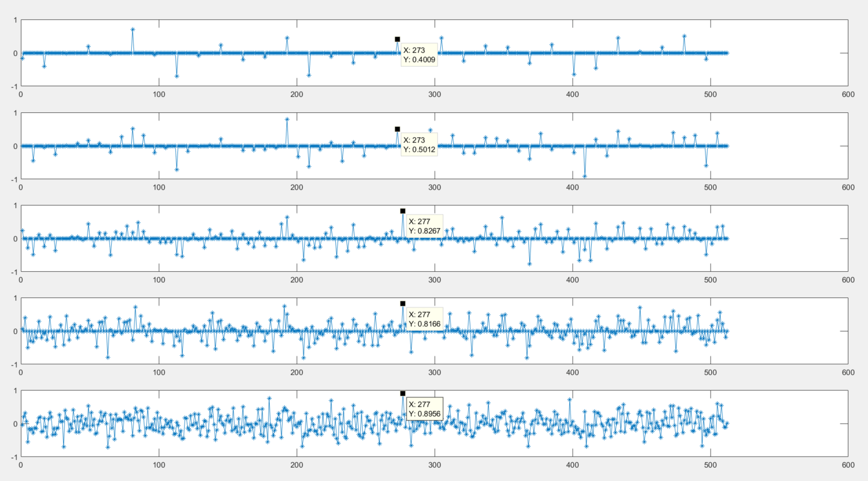Select the large spike near x=193 in the second subplot
868x481 pixels.
click(287, 119)
